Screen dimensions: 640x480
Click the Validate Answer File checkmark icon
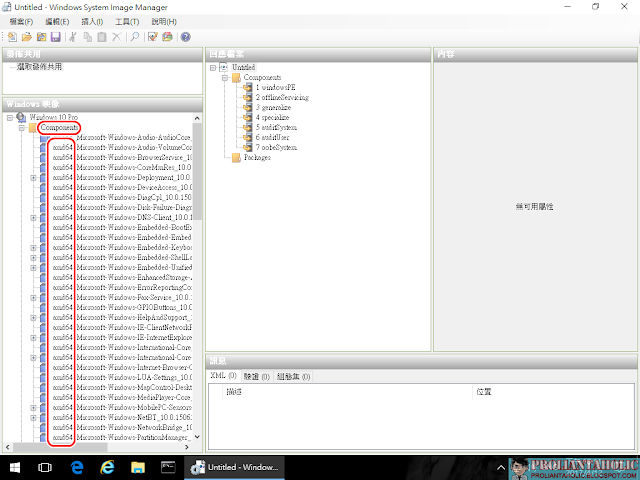pyautogui.click(x=153, y=37)
